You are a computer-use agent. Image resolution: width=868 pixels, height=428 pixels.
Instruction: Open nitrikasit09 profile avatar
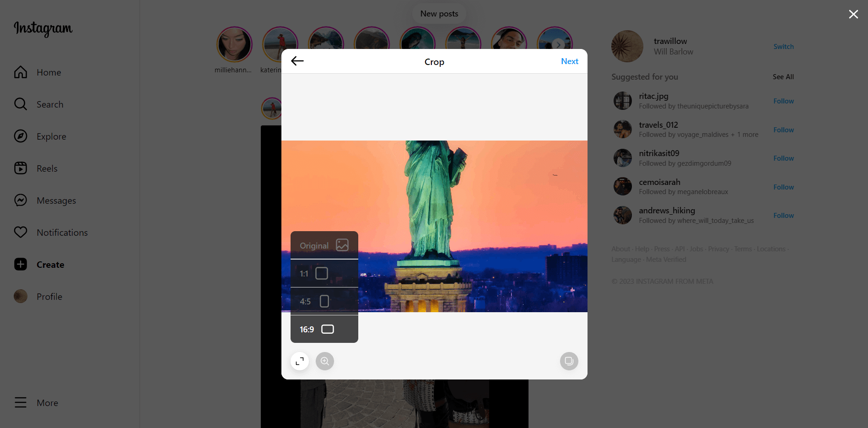click(x=623, y=158)
